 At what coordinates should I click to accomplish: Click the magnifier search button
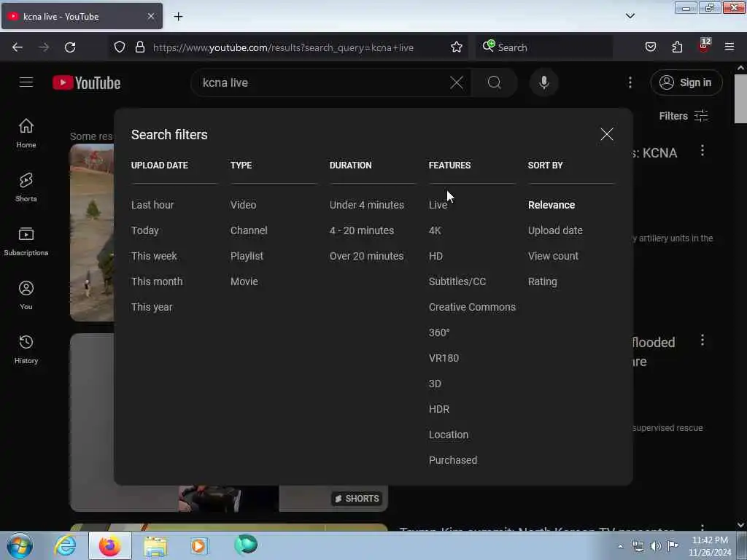[x=494, y=82]
